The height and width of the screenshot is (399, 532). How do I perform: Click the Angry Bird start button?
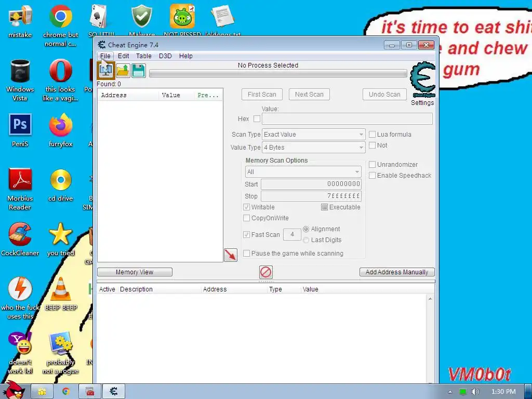pyautogui.click(x=14, y=390)
